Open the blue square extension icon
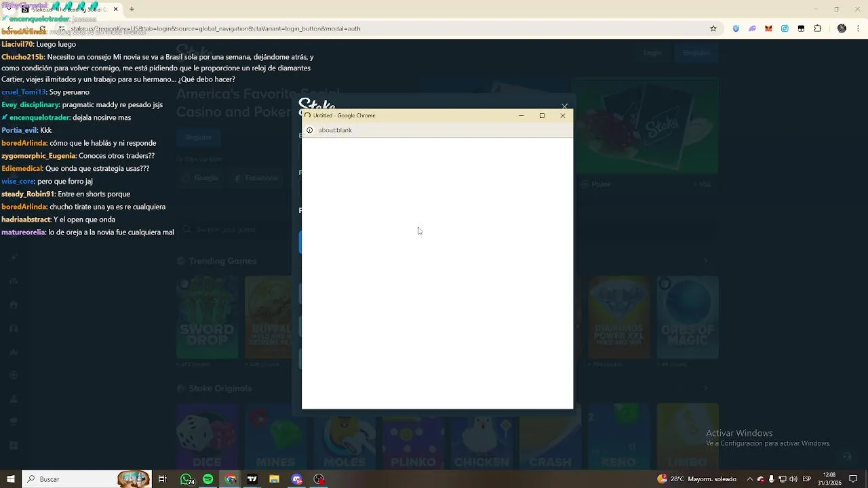The width and height of the screenshot is (868, 488). [x=785, y=28]
